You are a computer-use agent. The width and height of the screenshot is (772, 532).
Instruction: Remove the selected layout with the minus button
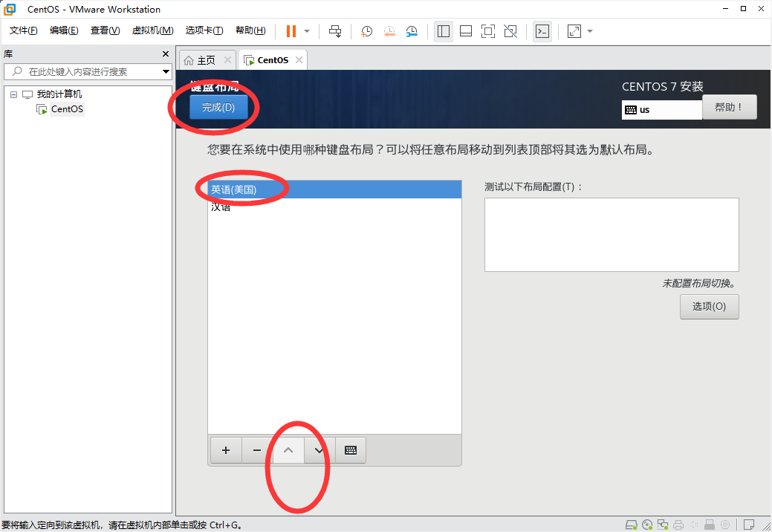[x=257, y=450]
